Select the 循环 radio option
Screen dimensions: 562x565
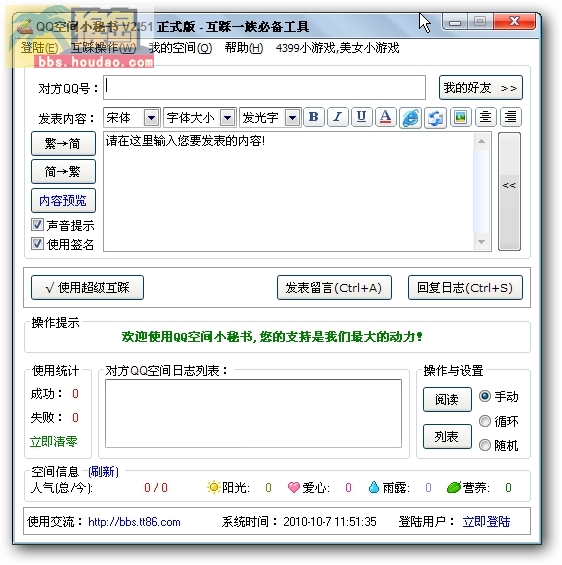point(485,421)
